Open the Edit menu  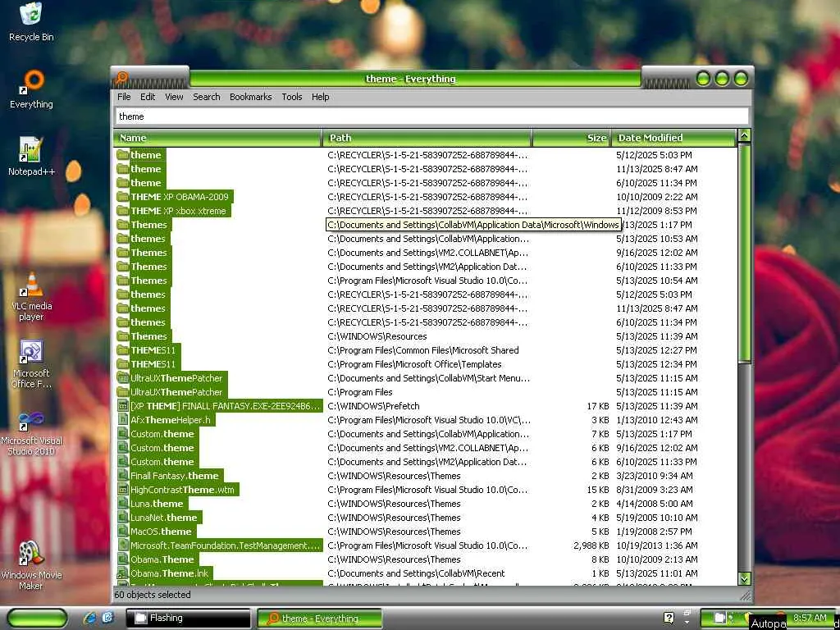(x=148, y=97)
